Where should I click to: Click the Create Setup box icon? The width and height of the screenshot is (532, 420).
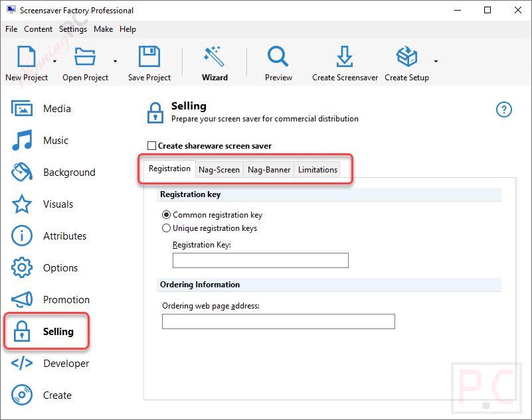tap(406, 56)
